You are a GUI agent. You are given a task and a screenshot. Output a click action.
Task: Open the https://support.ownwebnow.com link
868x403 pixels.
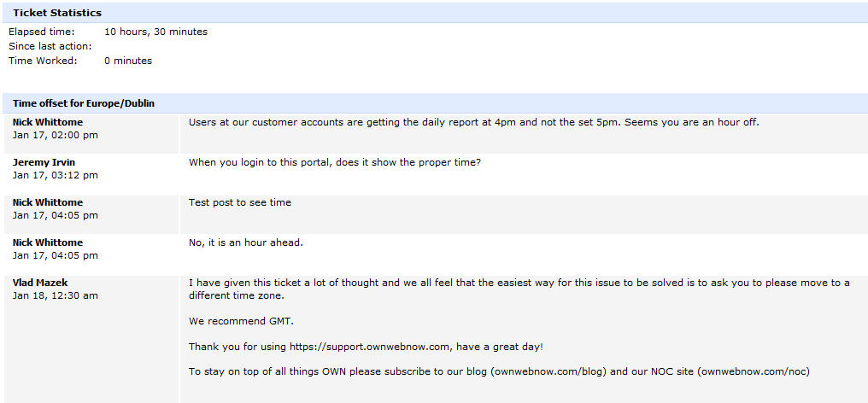click(383, 346)
